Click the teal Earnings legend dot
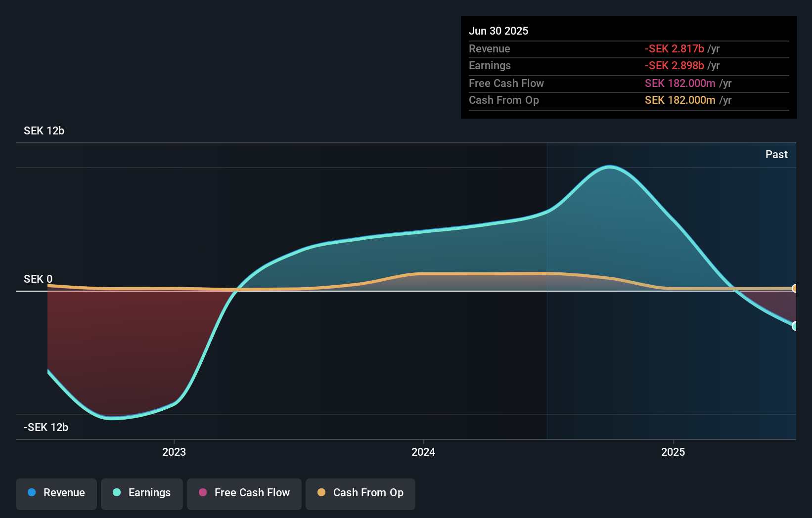This screenshot has height=518, width=812. point(117,492)
